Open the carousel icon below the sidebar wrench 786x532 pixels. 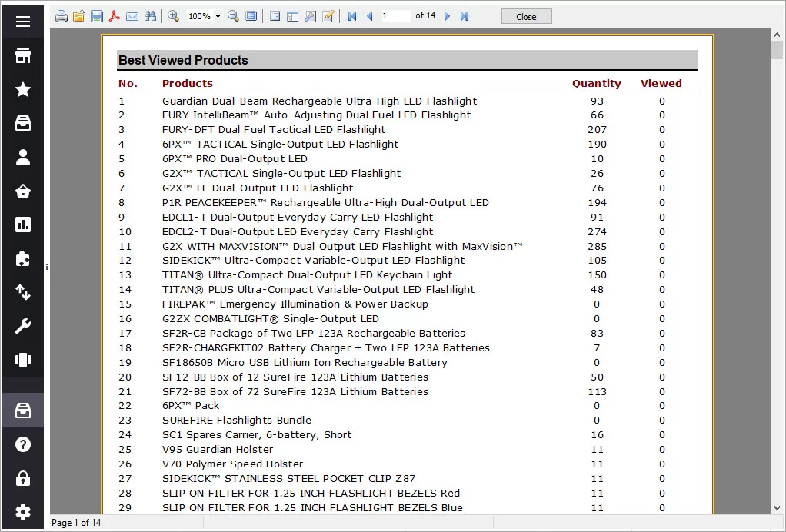point(23,360)
